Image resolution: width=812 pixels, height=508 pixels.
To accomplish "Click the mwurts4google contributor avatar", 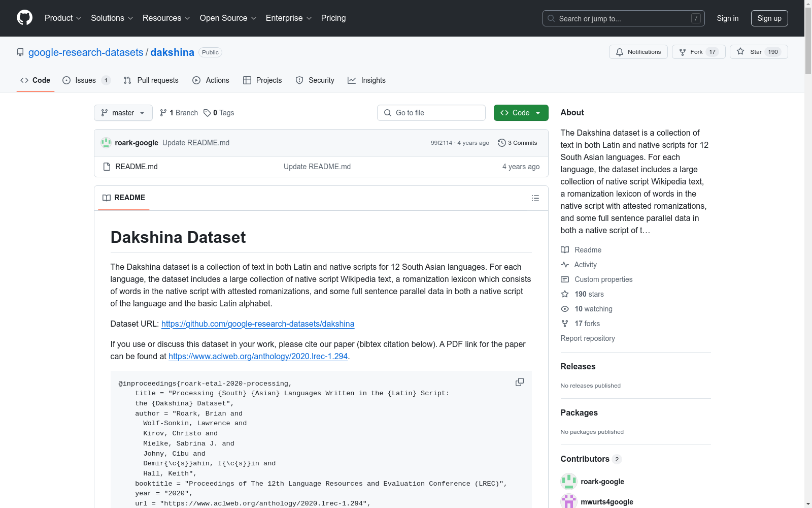I will click(x=569, y=501).
